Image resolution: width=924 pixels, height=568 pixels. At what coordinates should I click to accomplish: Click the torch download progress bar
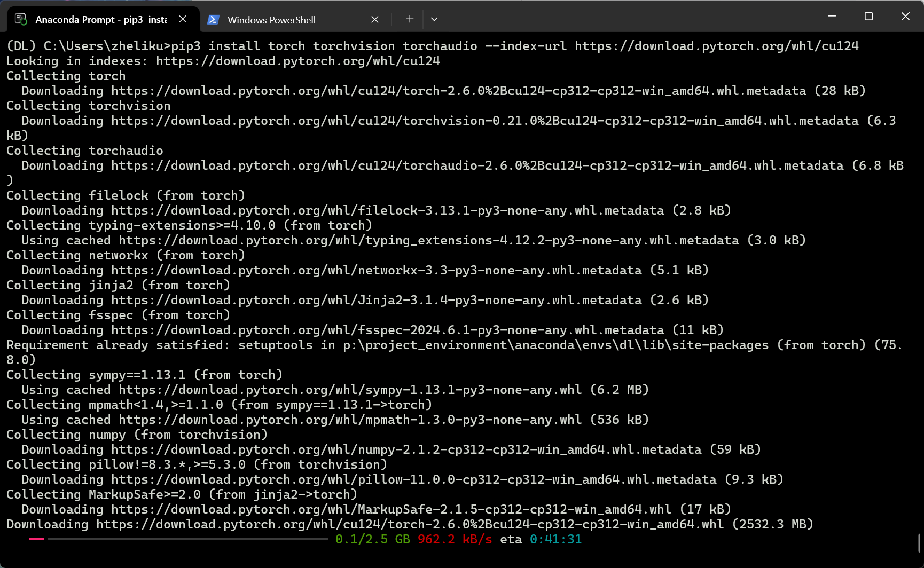click(x=178, y=539)
